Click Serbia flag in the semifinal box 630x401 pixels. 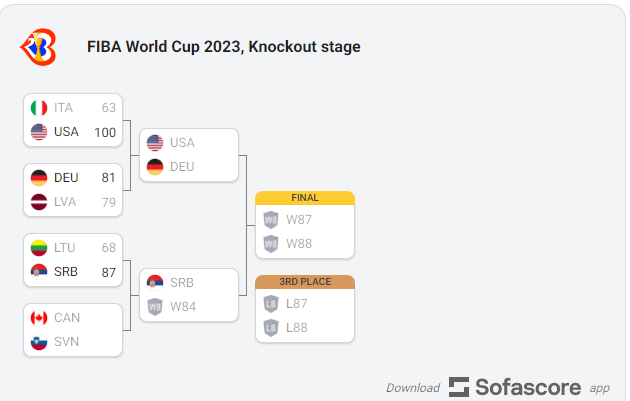(x=155, y=283)
